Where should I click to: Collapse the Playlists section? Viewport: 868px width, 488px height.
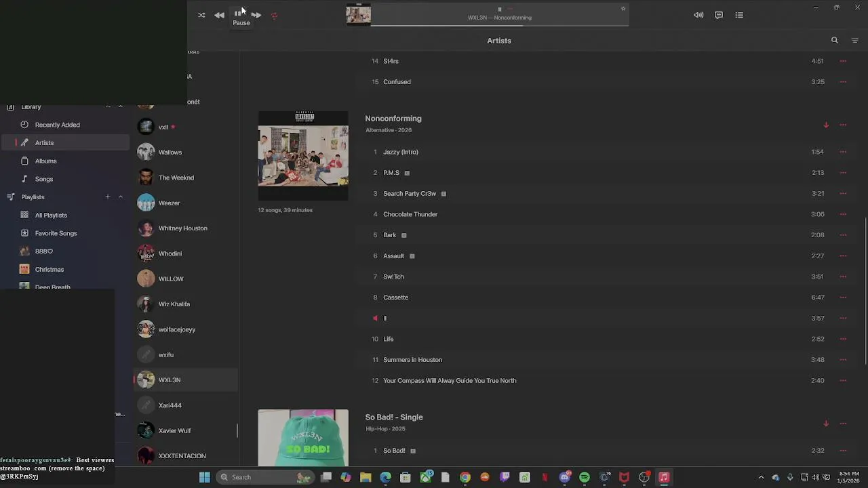pyautogui.click(x=121, y=197)
